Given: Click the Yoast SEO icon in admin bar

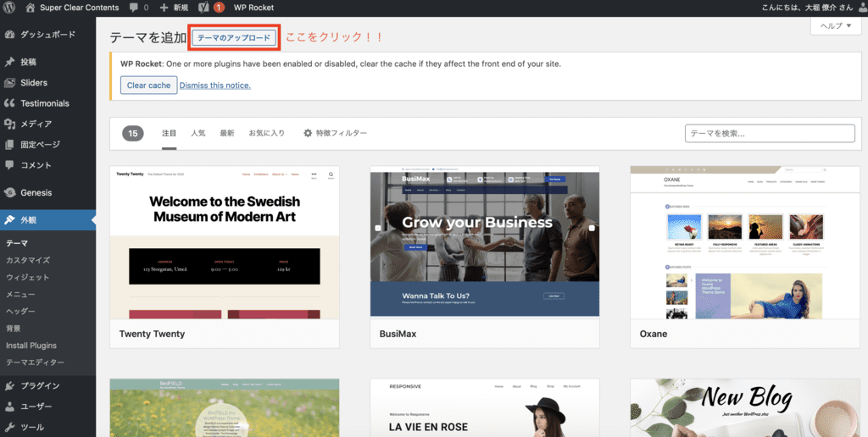Looking at the screenshot, I should (203, 8).
